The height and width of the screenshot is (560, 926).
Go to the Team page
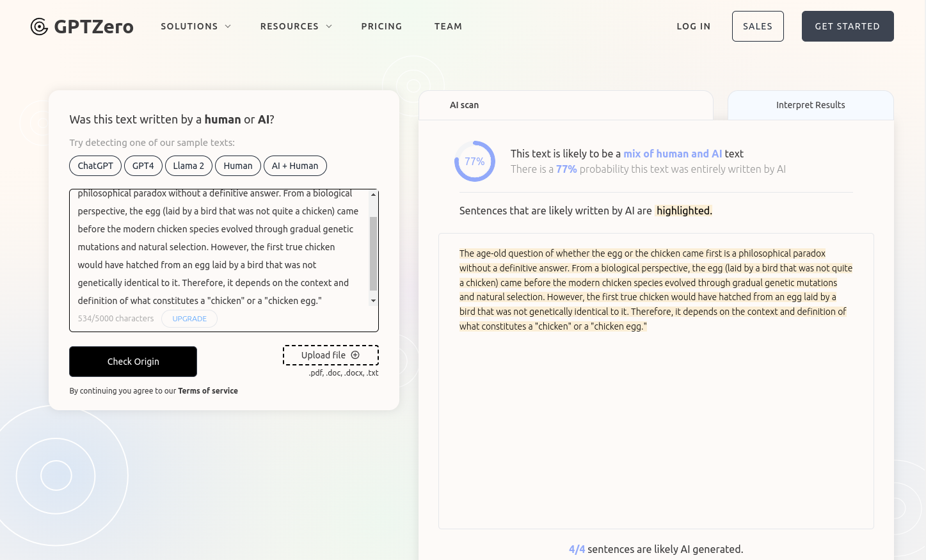coord(448,26)
